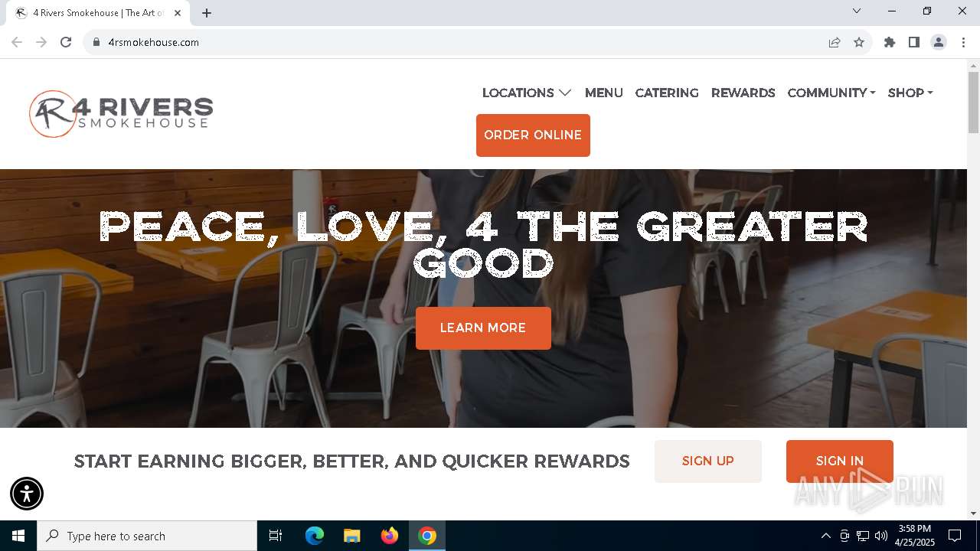Image resolution: width=980 pixels, height=551 pixels.
Task: Bookmark this page with star icon
Action: (859, 42)
